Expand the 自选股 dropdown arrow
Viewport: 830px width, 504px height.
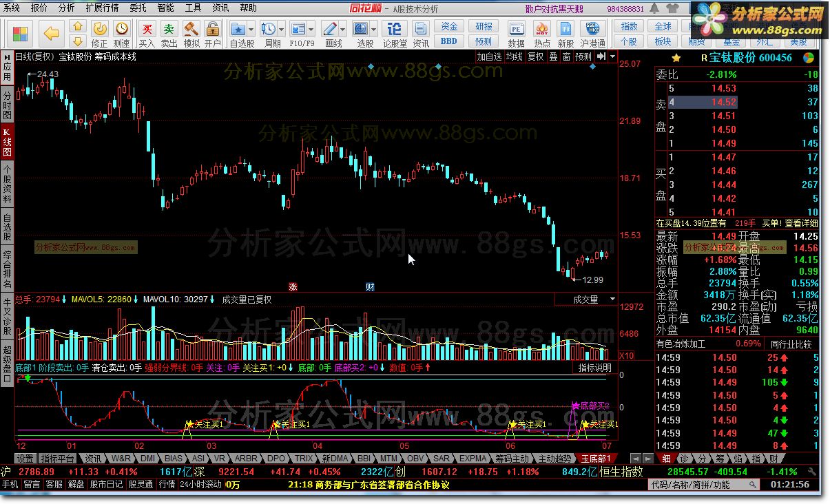coord(251,29)
